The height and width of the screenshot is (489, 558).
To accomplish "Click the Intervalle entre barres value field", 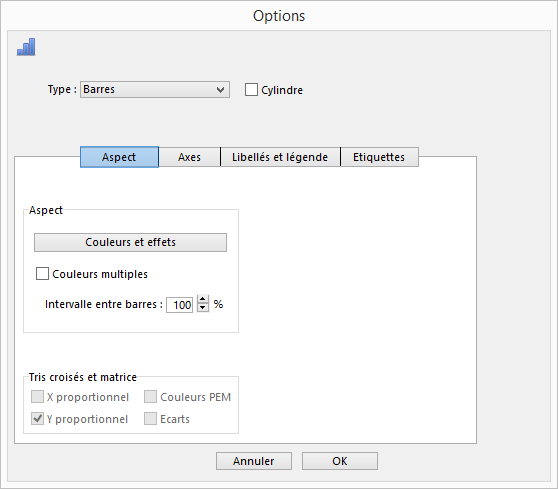I will tap(180, 305).
